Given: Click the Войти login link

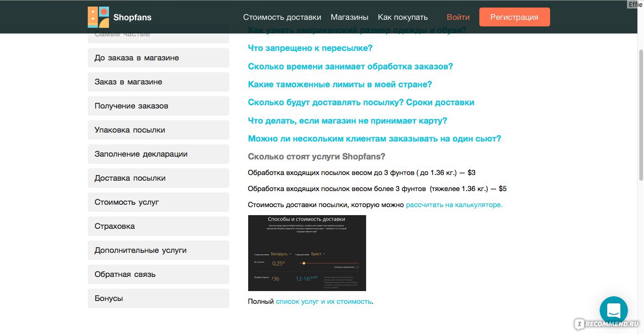Looking at the screenshot, I should pos(458,17).
